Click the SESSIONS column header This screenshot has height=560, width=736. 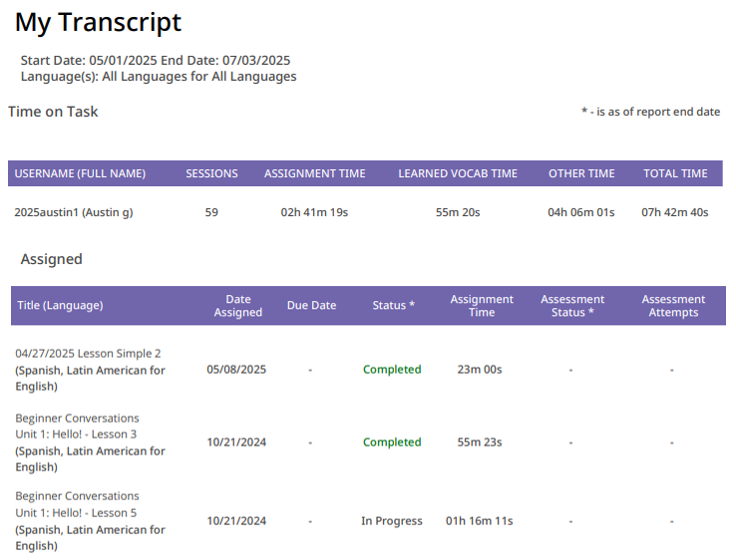pos(211,173)
